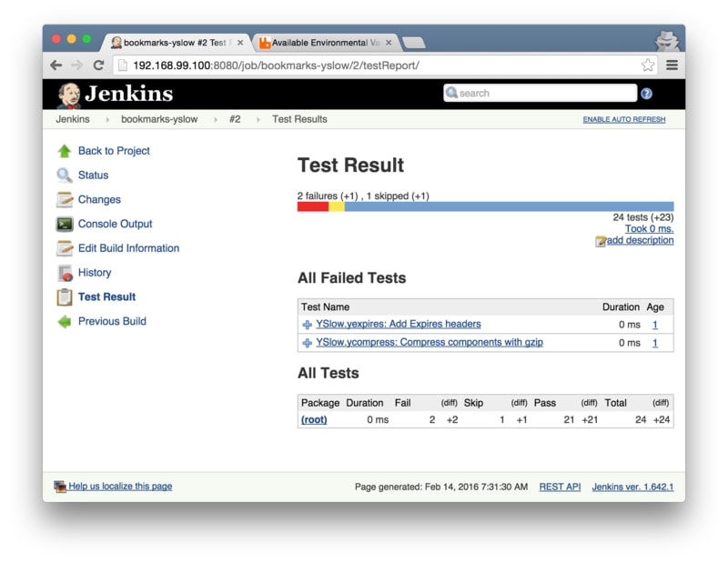
Task: Click the Edit Build Information icon
Action: (64, 248)
